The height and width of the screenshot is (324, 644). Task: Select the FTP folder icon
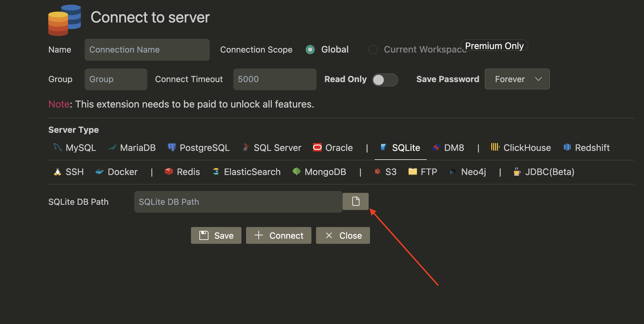tap(413, 172)
